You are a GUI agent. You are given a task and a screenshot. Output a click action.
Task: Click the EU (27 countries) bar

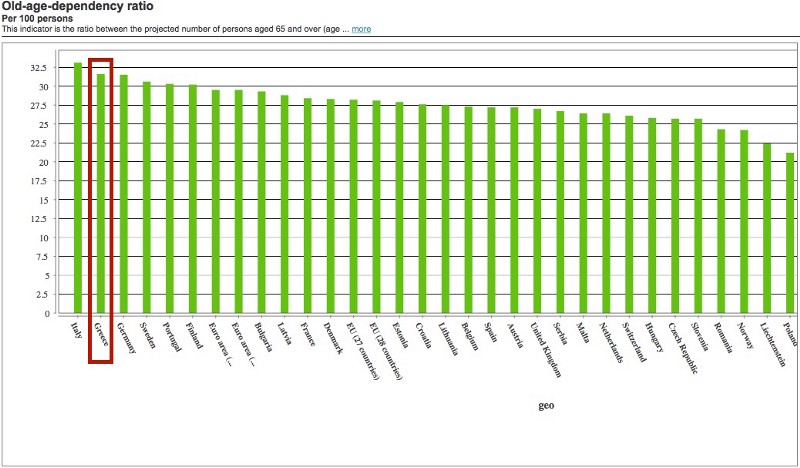353,206
